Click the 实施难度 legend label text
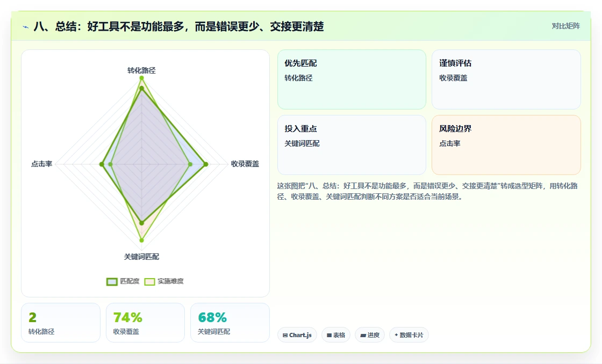Screen dimensions: 602x364 (x=170, y=281)
